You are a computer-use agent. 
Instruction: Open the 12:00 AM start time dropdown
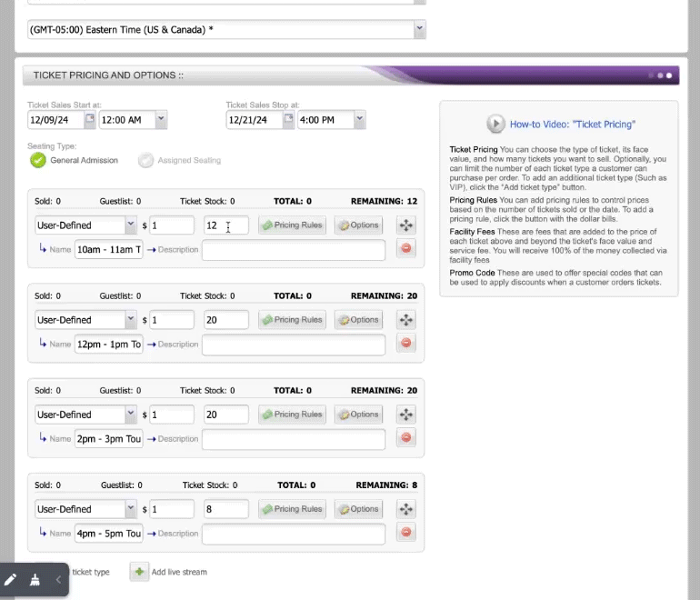161,119
